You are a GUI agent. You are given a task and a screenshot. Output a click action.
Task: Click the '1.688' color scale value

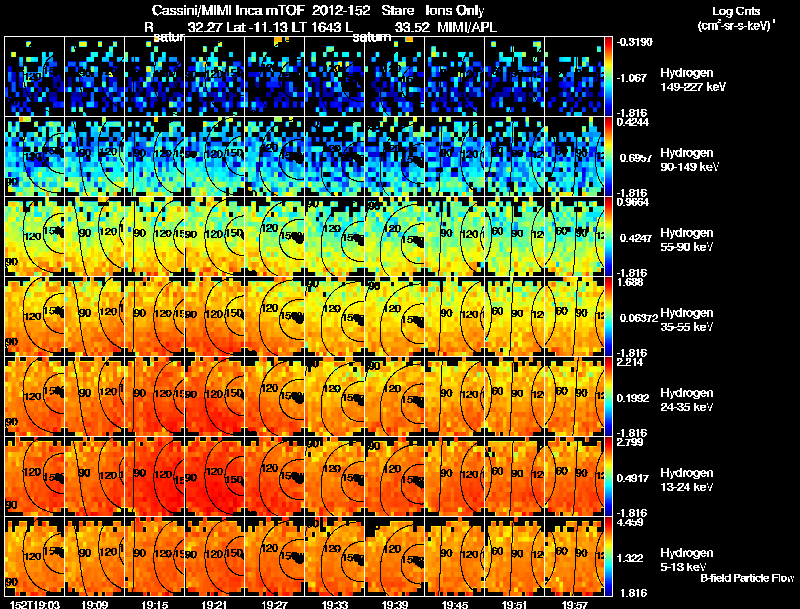[630, 282]
